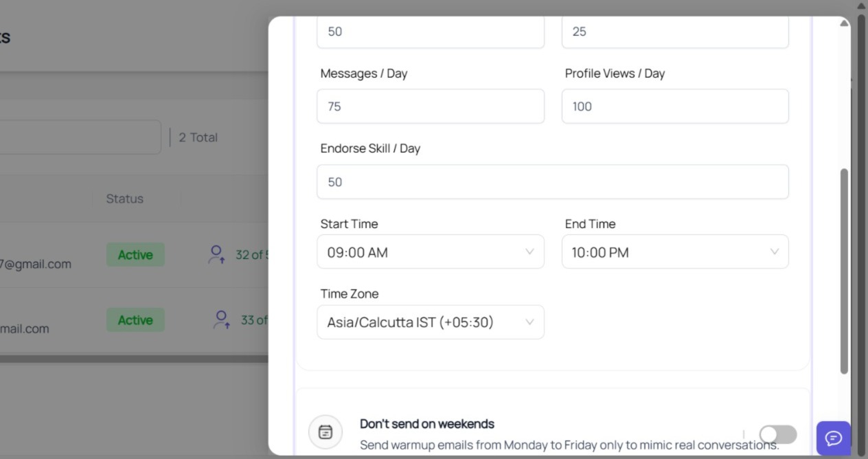
Task: Open the Time Zone Asia/Calcutta selector
Action: [x=431, y=322]
